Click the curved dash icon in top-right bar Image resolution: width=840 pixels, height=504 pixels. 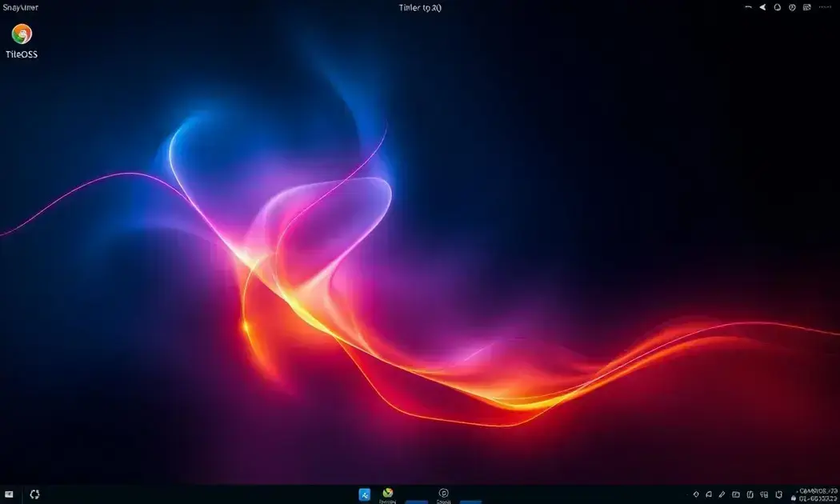click(748, 7)
